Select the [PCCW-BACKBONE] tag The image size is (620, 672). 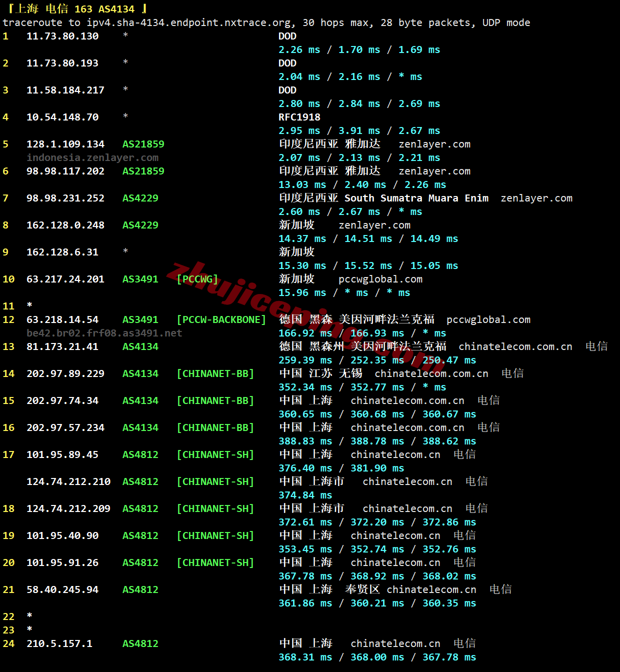click(x=221, y=319)
